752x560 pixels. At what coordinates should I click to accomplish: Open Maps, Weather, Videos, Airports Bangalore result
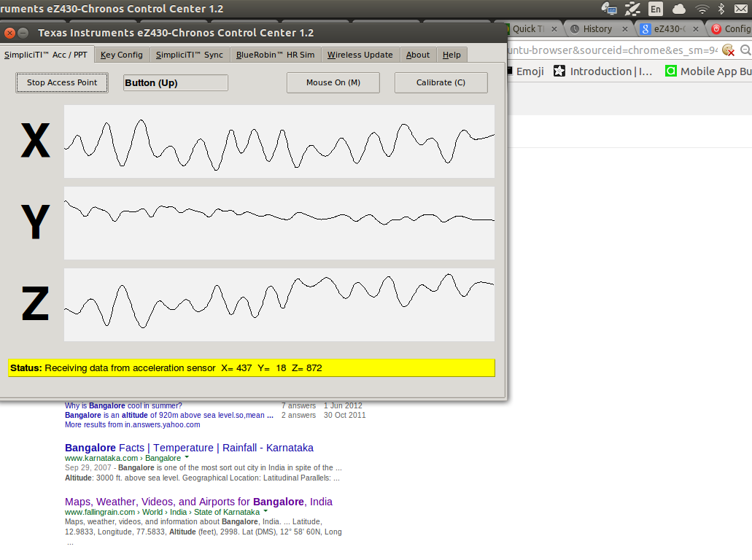pos(198,502)
